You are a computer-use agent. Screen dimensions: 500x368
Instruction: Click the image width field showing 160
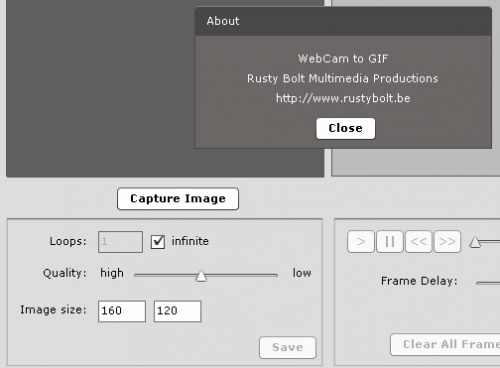(122, 311)
